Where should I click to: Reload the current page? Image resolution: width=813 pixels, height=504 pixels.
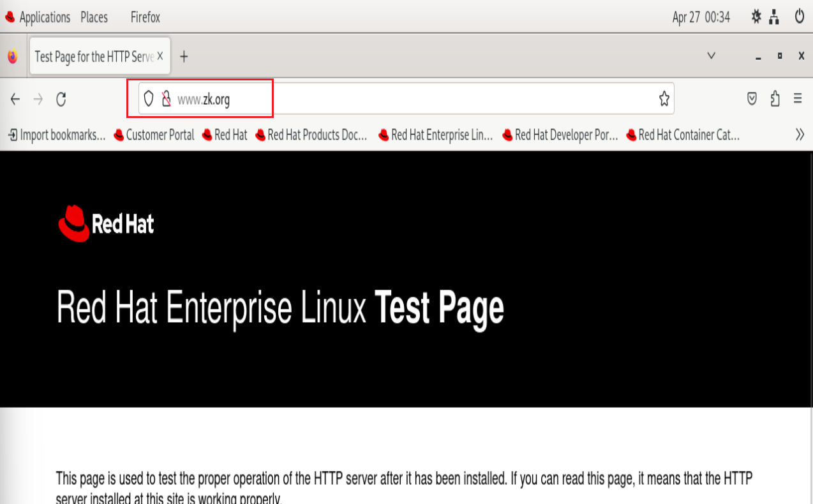tap(61, 99)
